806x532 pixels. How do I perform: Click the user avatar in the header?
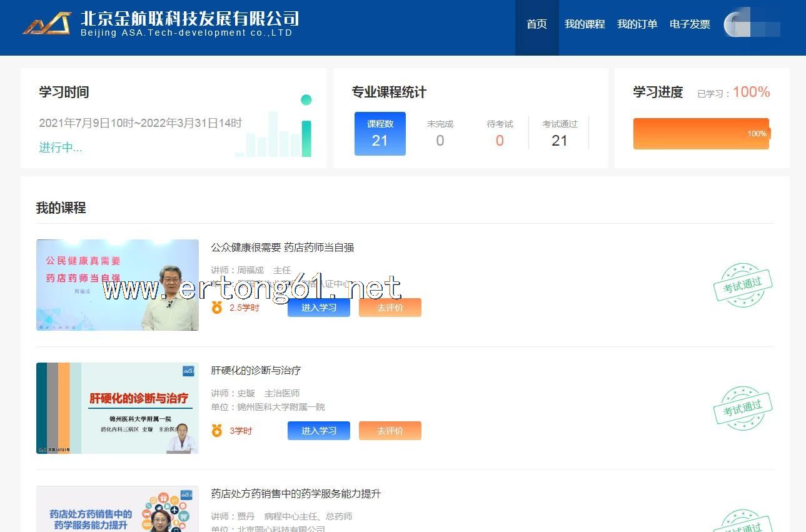[734, 25]
